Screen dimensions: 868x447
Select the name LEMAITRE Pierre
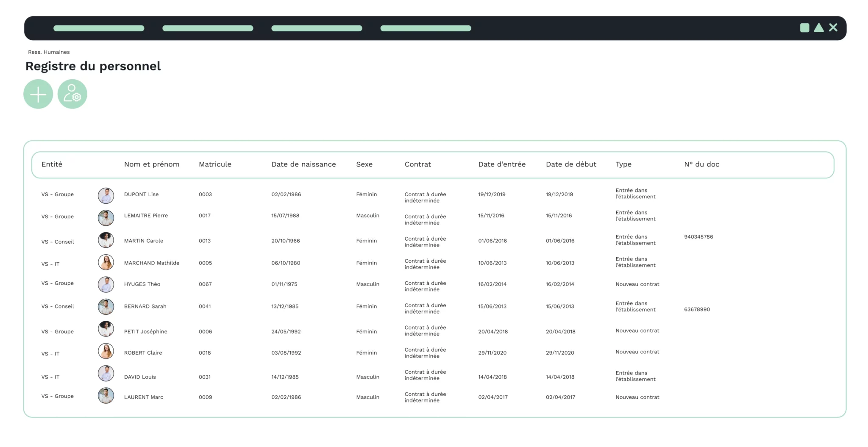pos(146,216)
